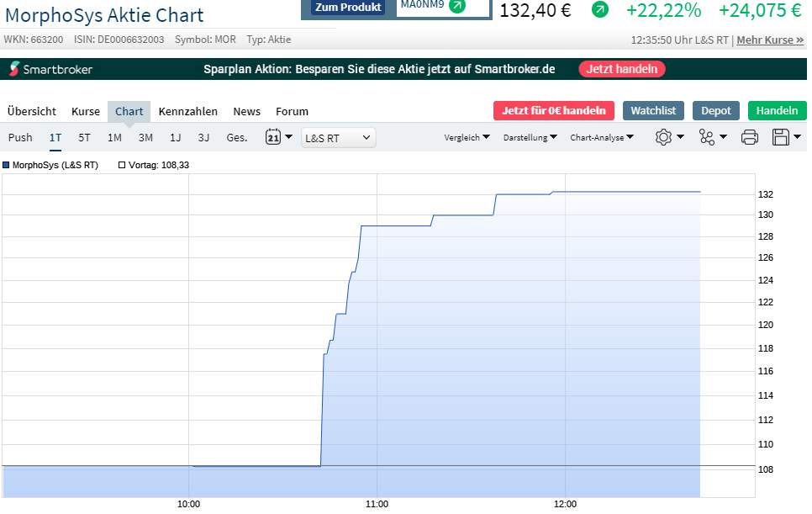The image size is (812, 514).
Task: Click the 12:00 time axis label
Action: [565, 504]
